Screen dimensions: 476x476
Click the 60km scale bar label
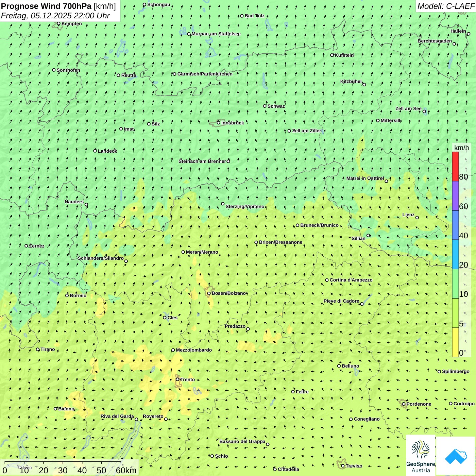click(126, 471)
